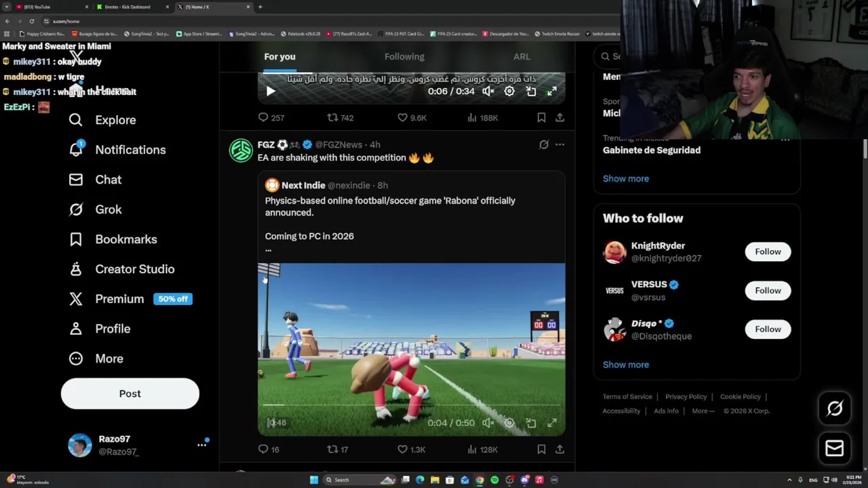Unmute the top video
Viewport: 868px width, 488px height.
point(488,91)
